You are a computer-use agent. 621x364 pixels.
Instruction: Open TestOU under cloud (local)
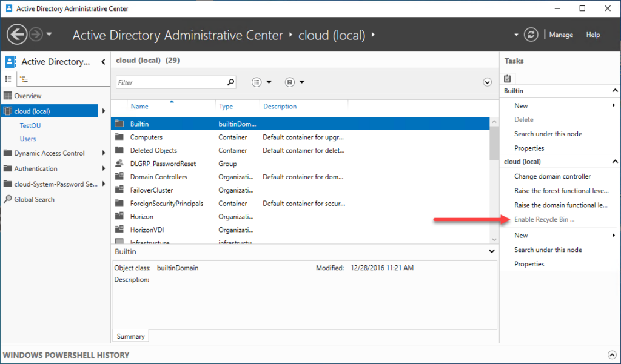click(x=30, y=125)
